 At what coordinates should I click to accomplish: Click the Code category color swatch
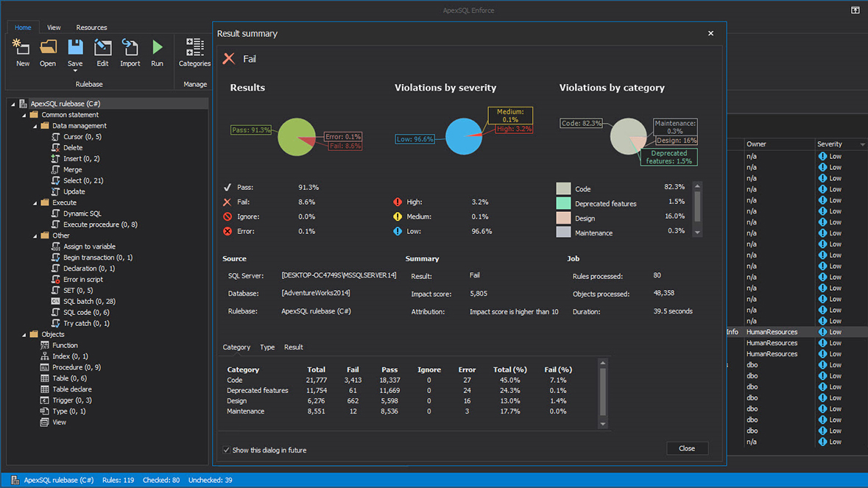pos(563,188)
